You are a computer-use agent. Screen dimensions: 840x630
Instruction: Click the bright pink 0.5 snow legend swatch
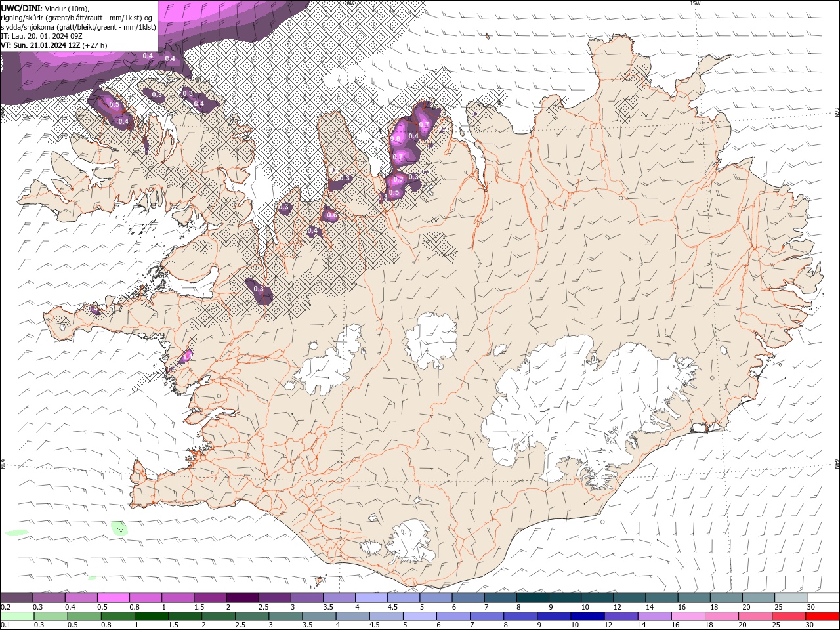(113, 598)
